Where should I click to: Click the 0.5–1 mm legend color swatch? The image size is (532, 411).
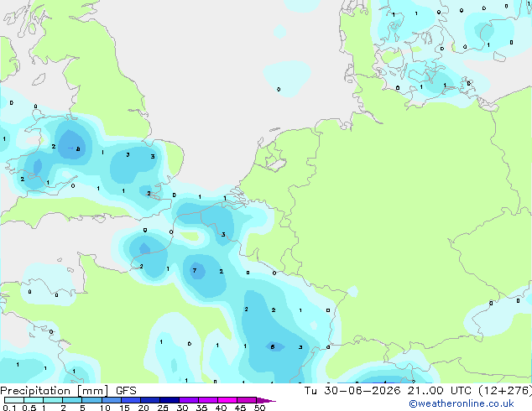pyautogui.click(x=34, y=400)
